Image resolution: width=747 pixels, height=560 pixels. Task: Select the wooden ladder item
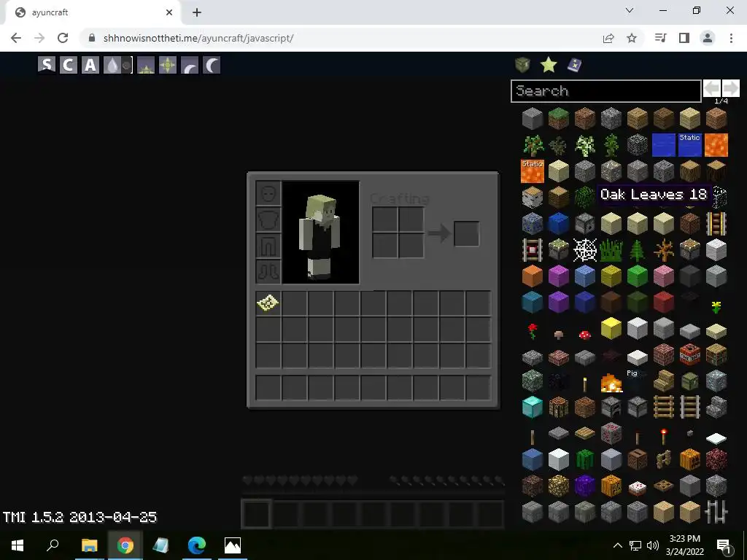[x=663, y=407]
